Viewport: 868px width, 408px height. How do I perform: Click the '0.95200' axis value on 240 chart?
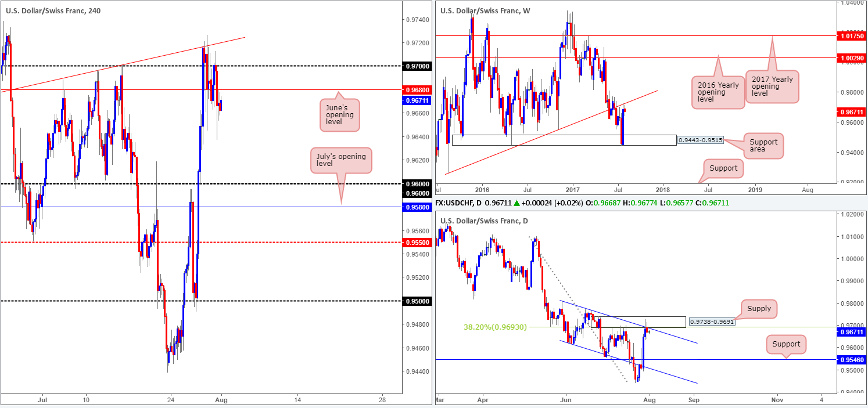[417, 277]
